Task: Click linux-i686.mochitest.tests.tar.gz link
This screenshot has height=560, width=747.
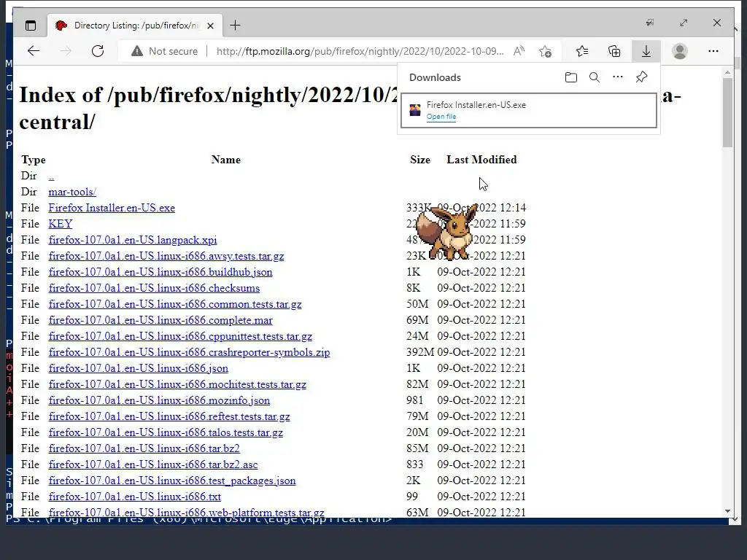Action: pos(177,384)
